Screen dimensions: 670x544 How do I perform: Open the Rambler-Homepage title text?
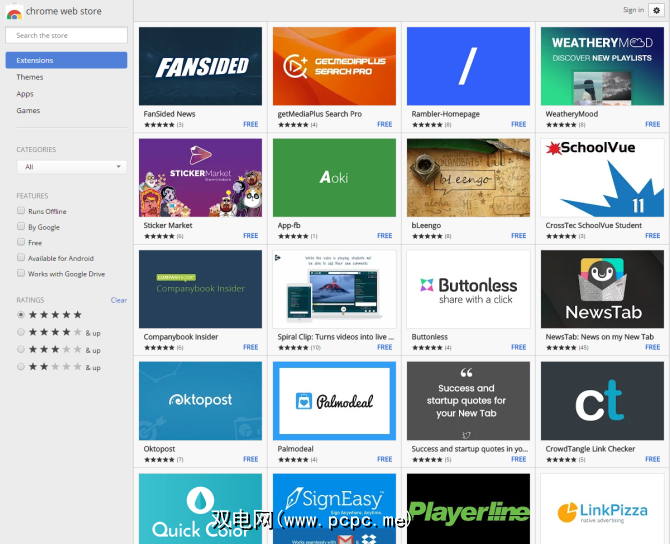pos(446,114)
